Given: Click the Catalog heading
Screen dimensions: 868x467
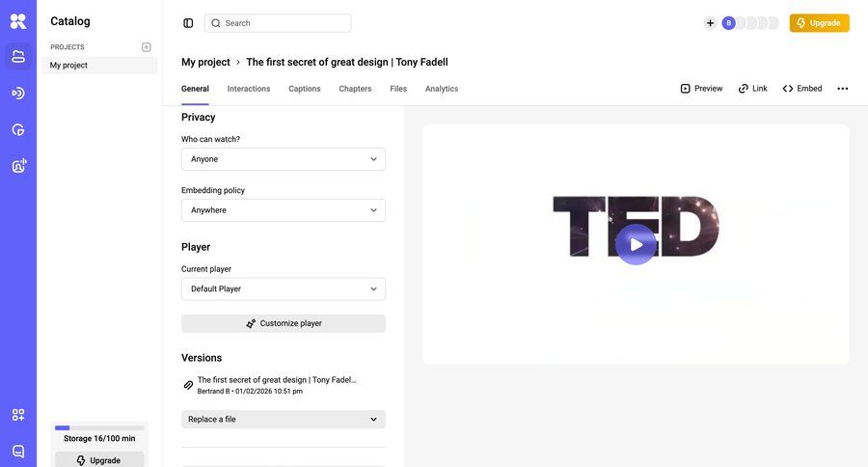Looking at the screenshot, I should (x=70, y=21).
